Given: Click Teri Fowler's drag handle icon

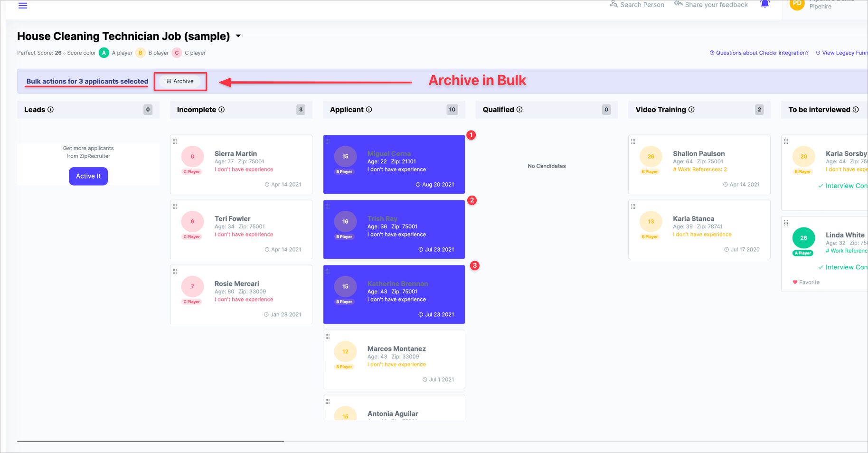Looking at the screenshot, I should coord(175,207).
